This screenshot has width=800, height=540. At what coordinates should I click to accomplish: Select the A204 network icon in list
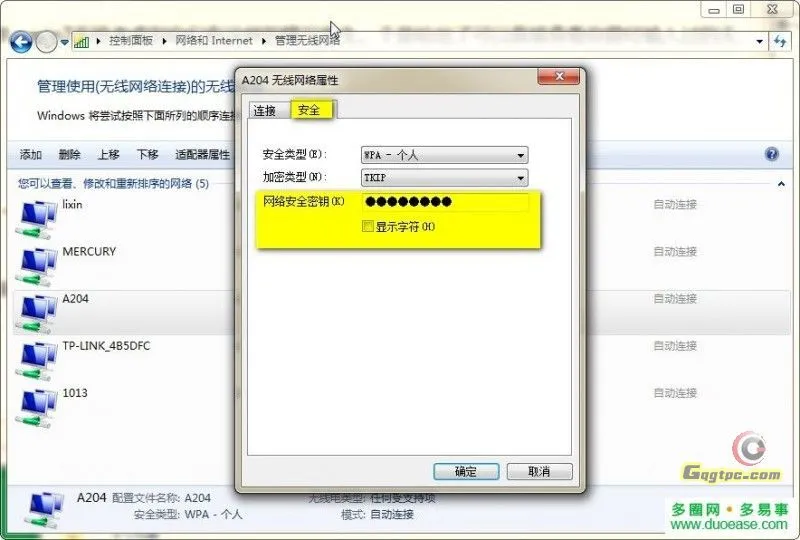tap(36, 313)
